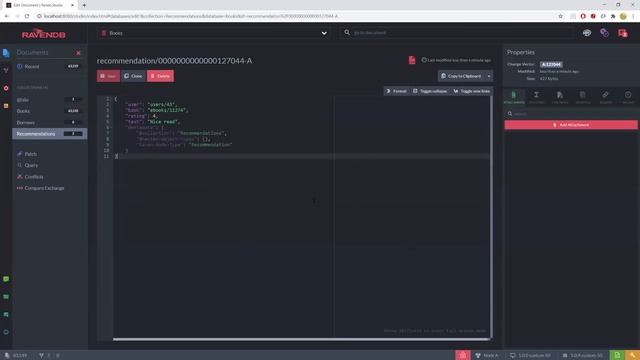Reload the page in the browser
Screen dimensions: 640x360
(27, 16)
